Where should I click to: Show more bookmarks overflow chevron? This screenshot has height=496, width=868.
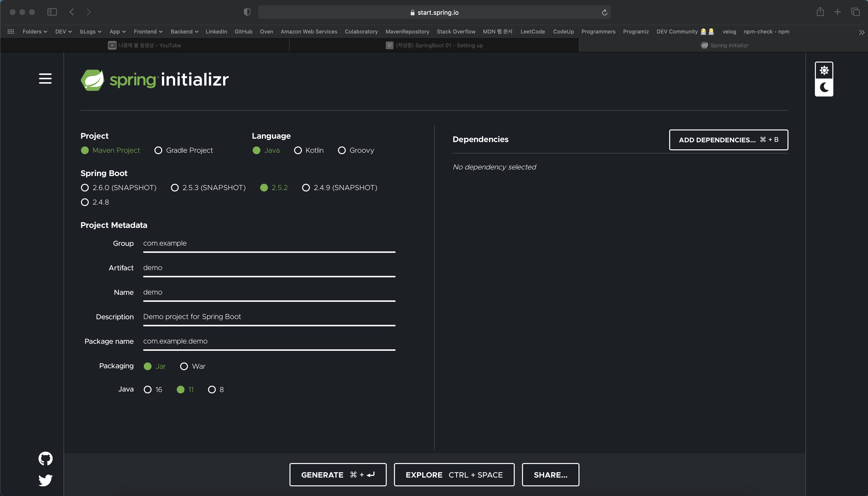click(x=861, y=32)
